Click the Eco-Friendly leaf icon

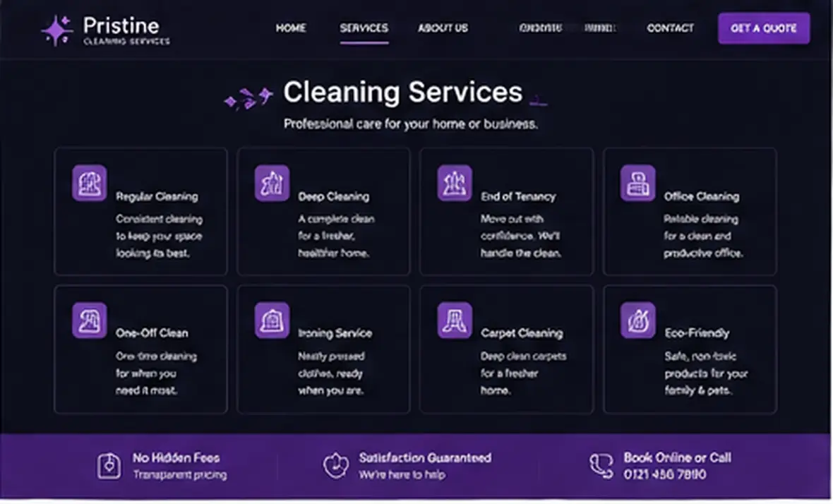pyautogui.click(x=638, y=320)
